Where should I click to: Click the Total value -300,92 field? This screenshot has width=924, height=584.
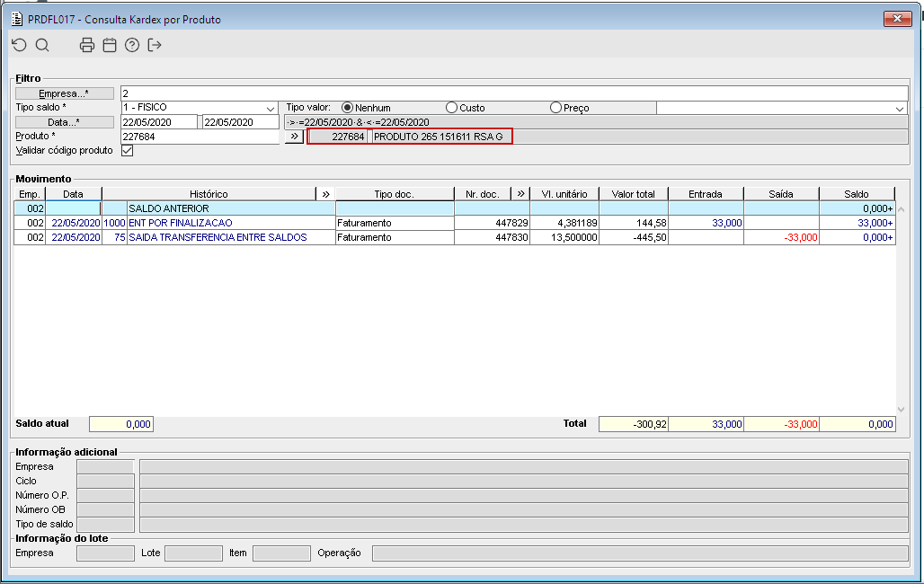click(x=634, y=424)
